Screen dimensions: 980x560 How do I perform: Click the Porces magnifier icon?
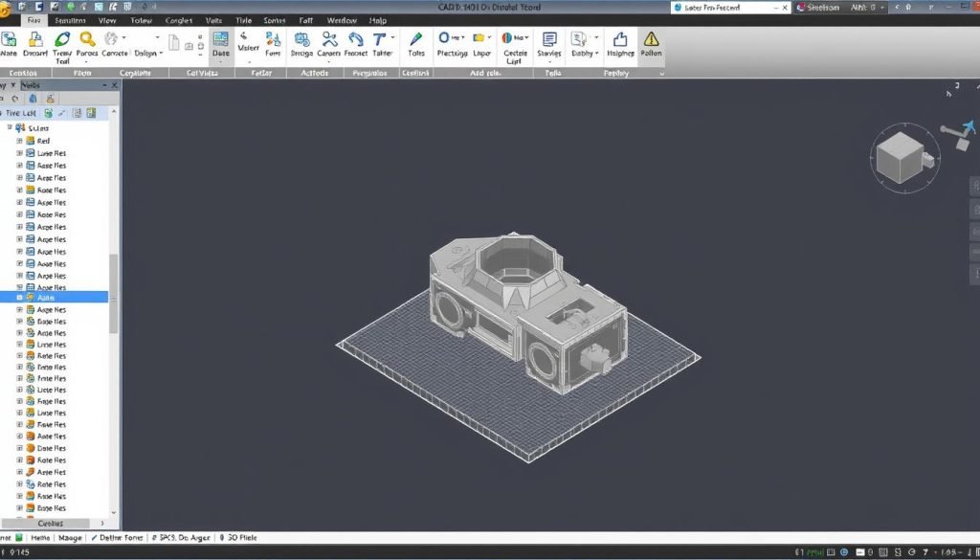point(87,40)
